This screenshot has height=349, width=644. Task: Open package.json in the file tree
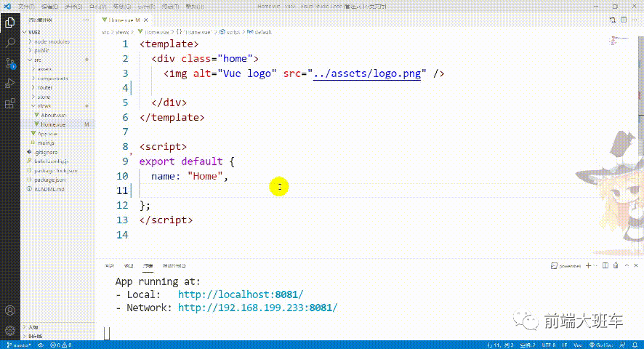tap(58, 180)
